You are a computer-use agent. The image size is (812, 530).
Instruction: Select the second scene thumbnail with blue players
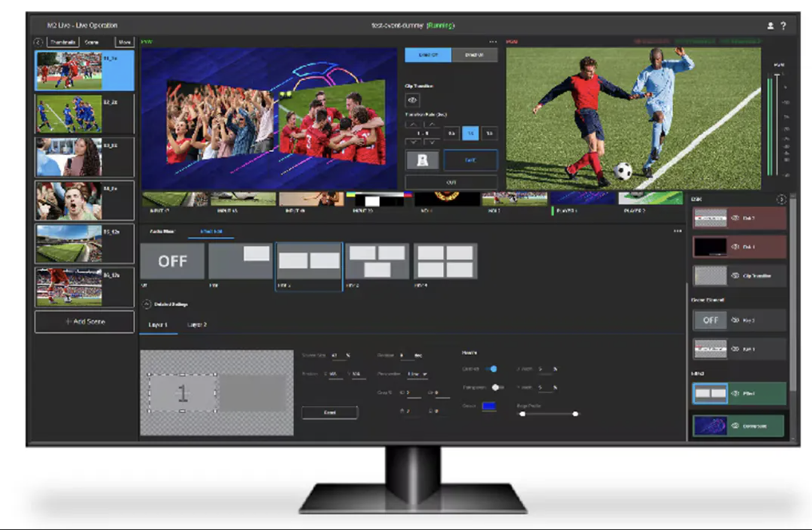69,114
